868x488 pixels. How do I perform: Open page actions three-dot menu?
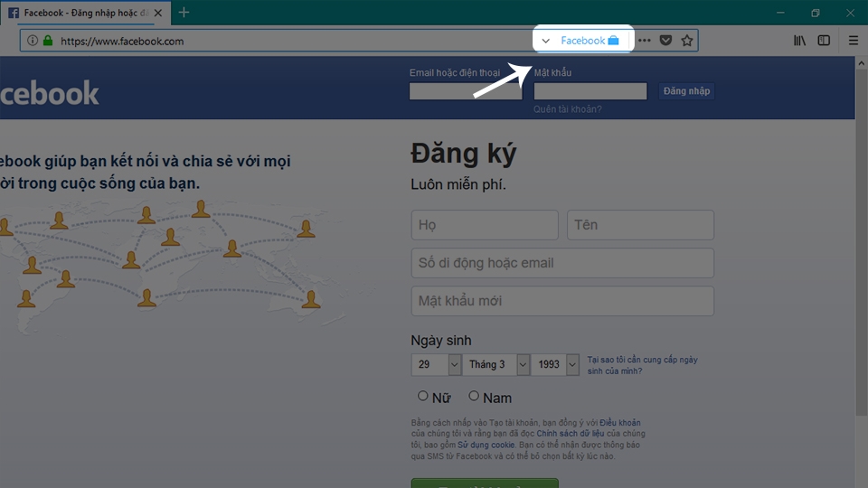click(644, 41)
